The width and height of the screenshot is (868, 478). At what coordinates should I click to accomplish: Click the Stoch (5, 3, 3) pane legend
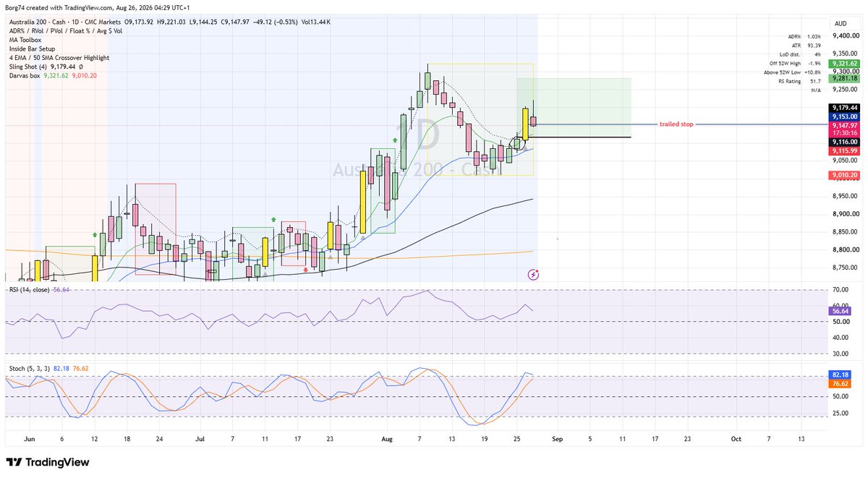click(50, 367)
